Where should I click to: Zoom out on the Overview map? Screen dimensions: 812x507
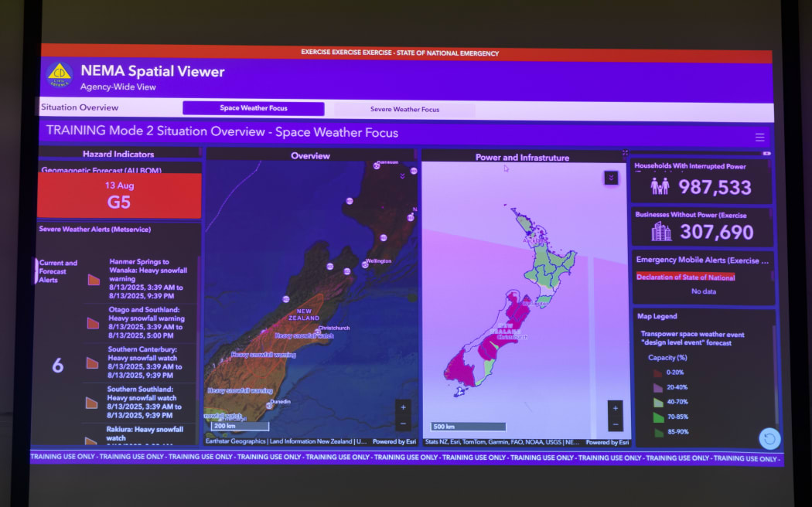403,424
